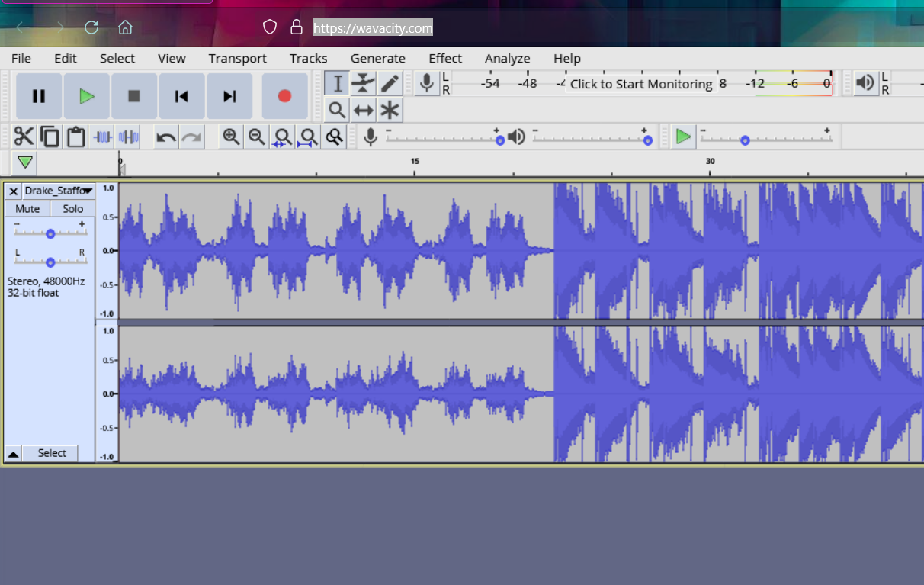Image resolution: width=924 pixels, height=585 pixels.
Task: Paste with the clipboard icon
Action: coord(75,137)
